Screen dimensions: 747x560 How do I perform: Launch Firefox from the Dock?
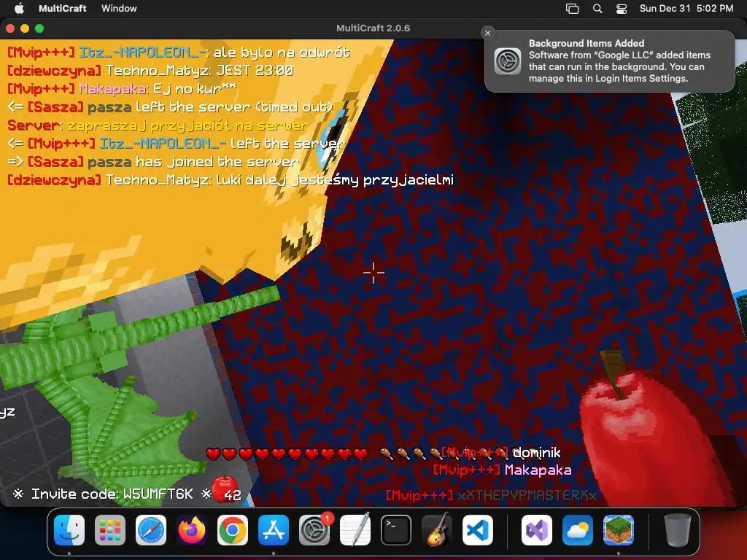192,530
